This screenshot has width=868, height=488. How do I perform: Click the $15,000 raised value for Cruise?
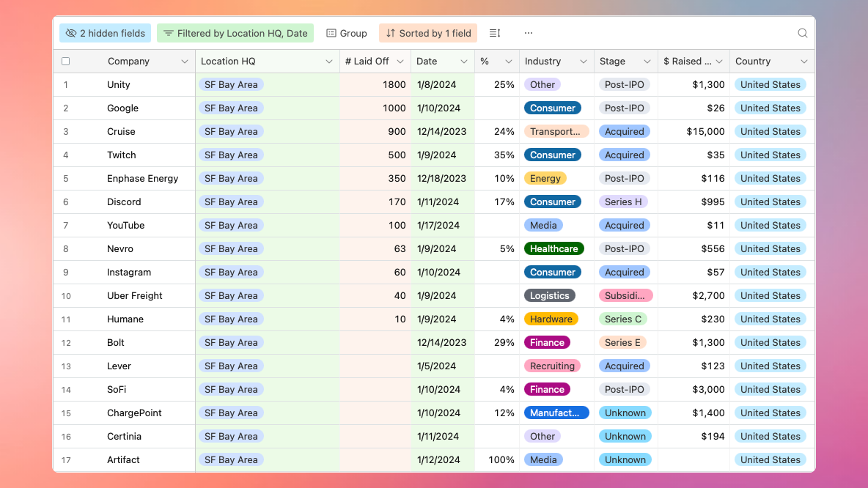705,132
